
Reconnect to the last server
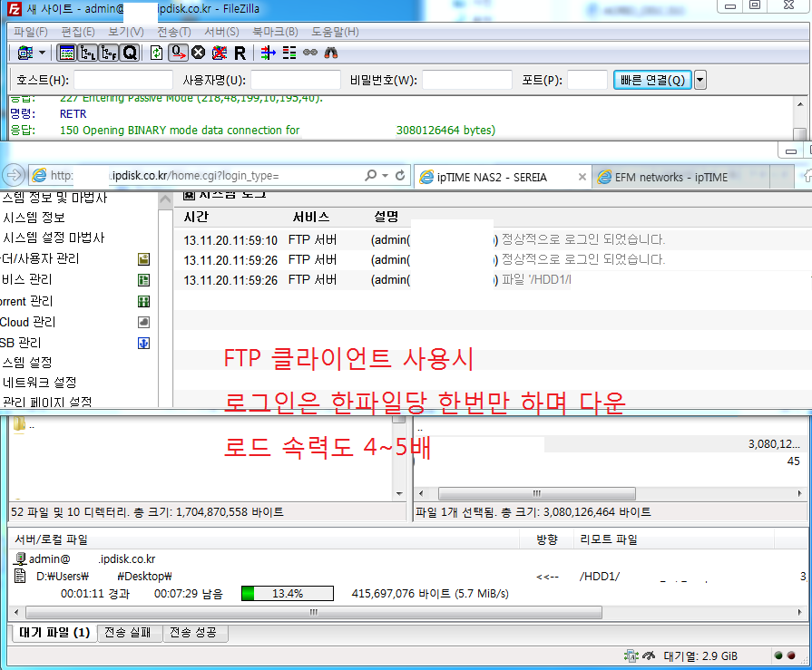click(240, 53)
